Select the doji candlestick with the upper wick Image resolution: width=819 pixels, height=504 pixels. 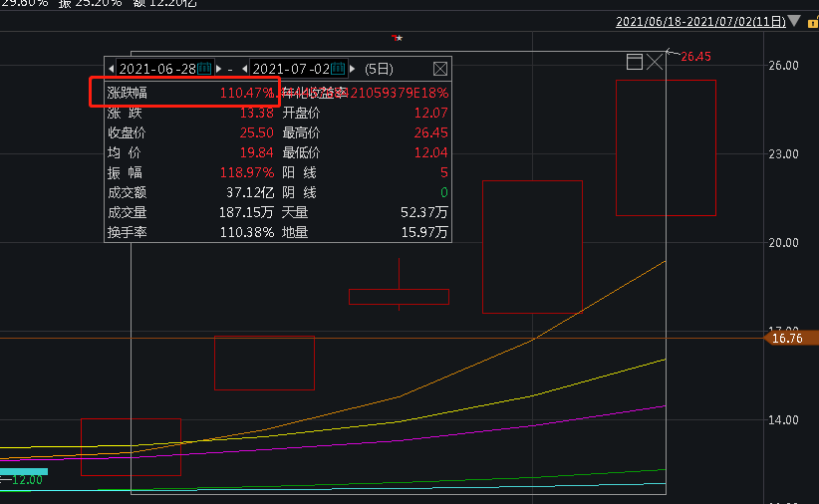coord(399,296)
